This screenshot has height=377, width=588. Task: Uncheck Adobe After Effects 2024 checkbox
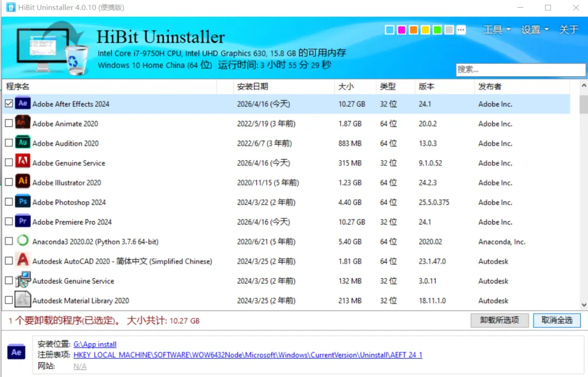pyautogui.click(x=9, y=104)
